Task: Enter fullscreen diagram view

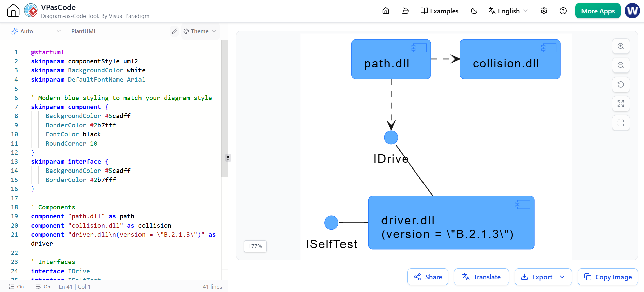Action: tap(621, 123)
